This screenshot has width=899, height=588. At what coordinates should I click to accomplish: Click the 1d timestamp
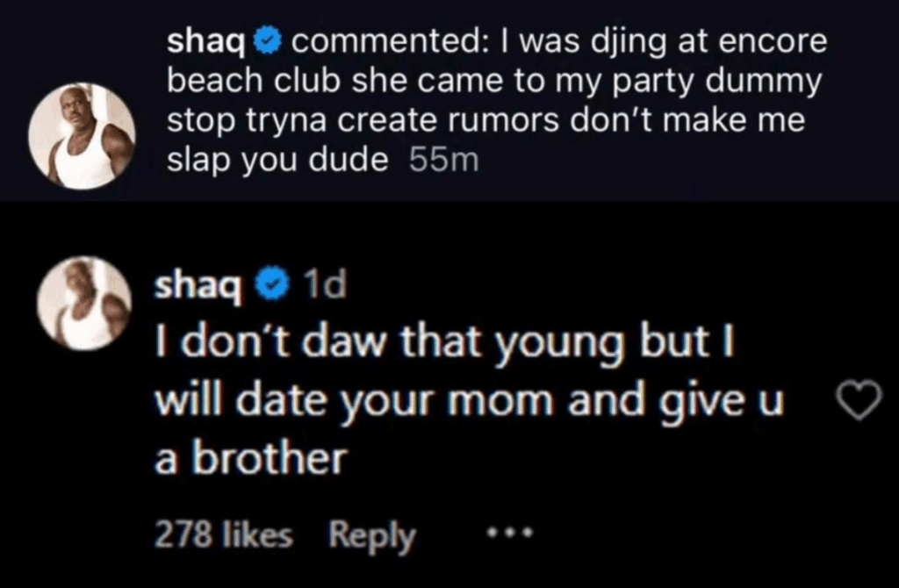pyautogui.click(x=327, y=284)
